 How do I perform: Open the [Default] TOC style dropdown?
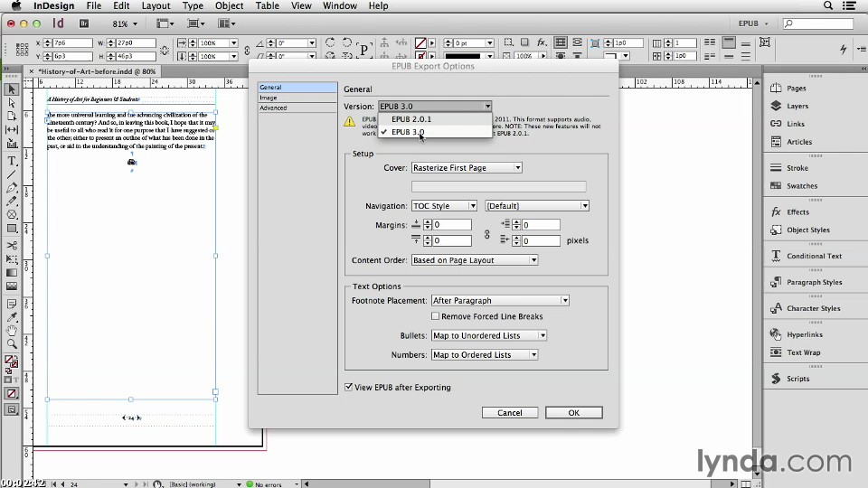tap(536, 206)
